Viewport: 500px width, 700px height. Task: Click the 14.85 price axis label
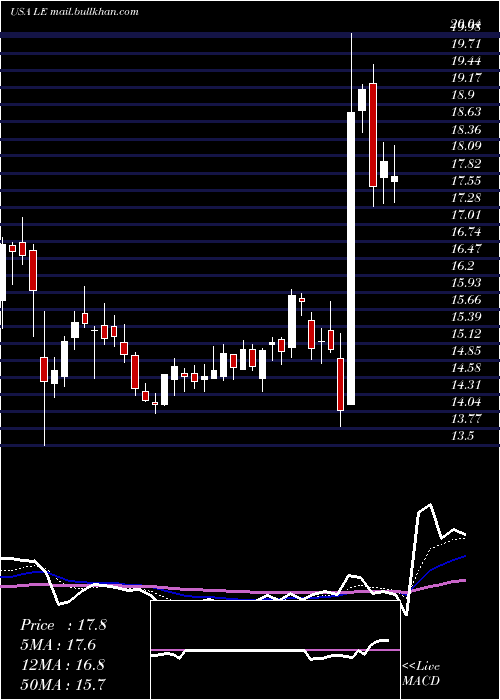pos(467,351)
